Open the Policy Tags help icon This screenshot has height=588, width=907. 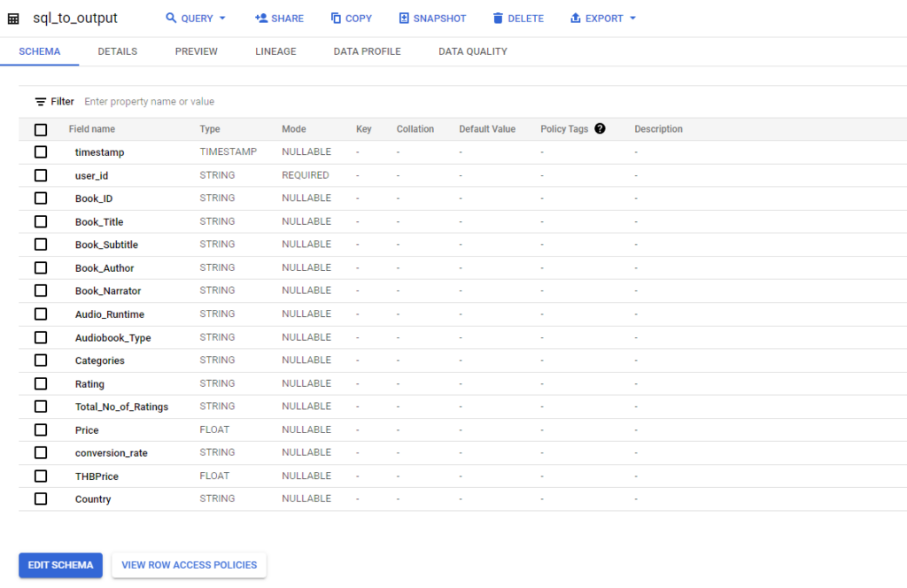(600, 129)
